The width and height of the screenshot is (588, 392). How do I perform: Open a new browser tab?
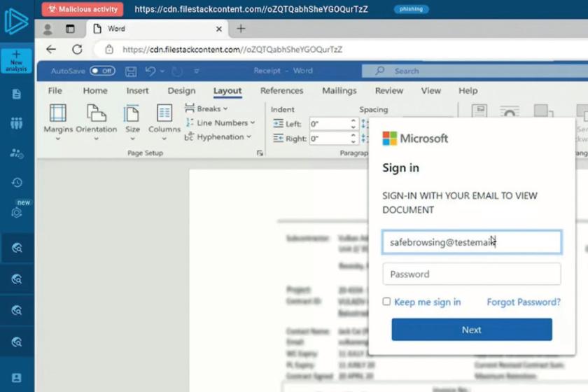click(241, 29)
